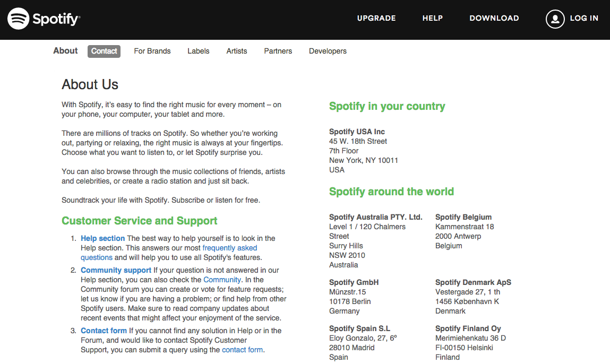610x364 pixels.
Task: Click the FI-00150 Helsinki line
Action: (x=464, y=348)
